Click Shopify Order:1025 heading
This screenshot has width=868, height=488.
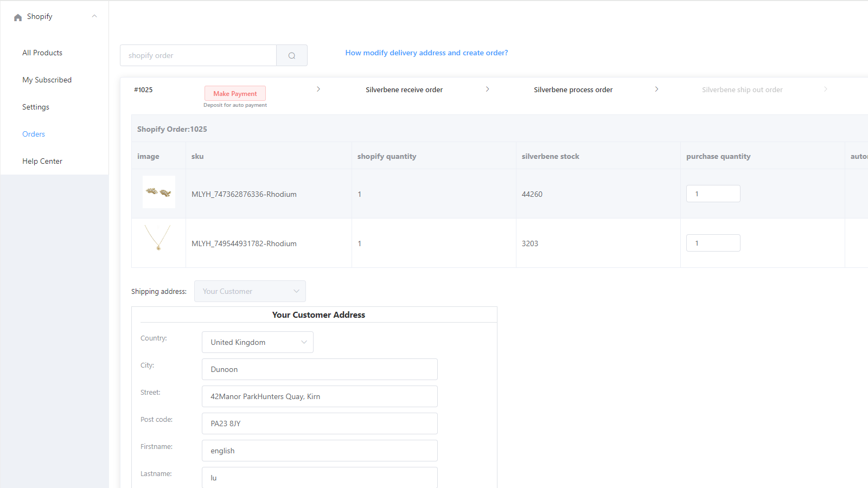(x=172, y=129)
